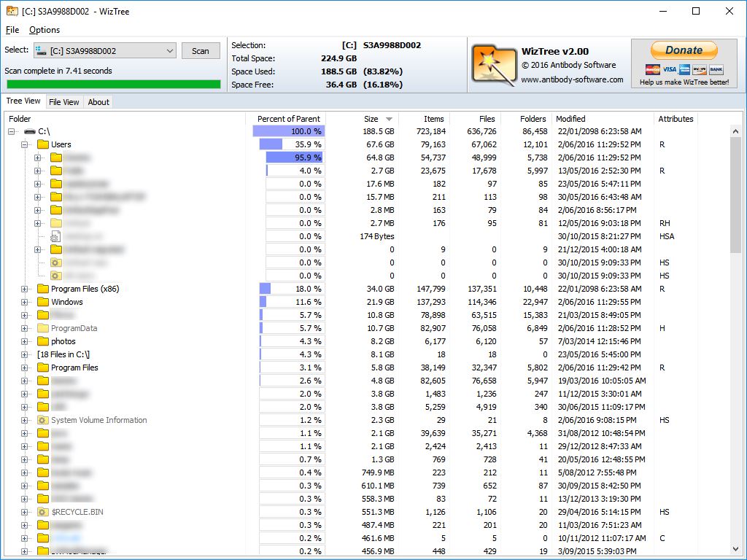Expand the Windows folder

(x=24, y=302)
